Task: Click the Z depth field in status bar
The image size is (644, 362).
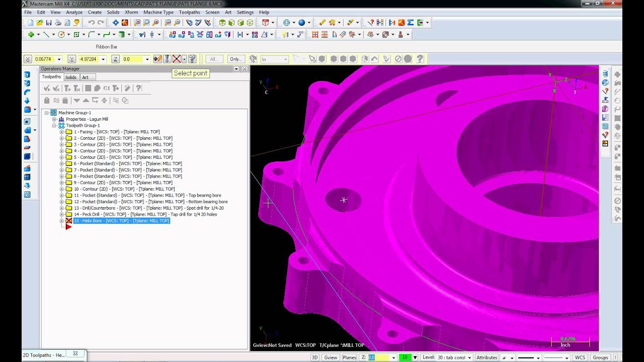Action: (379, 357)
